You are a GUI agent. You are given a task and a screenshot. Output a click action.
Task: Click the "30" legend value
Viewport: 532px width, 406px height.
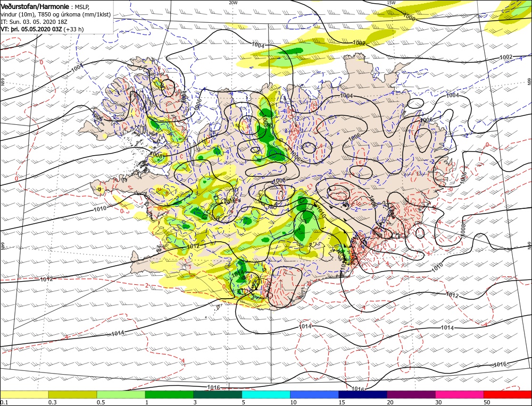point(438,402)
